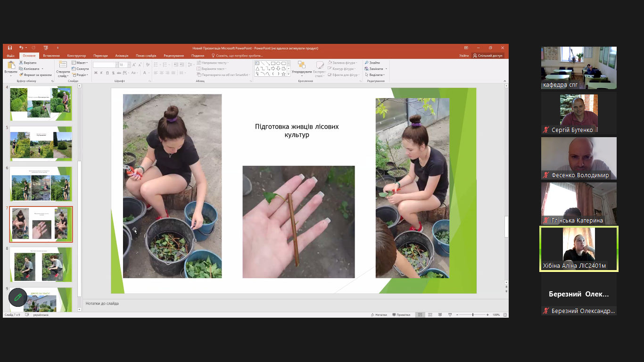Select the Cut (Вирізати) scissors icon

pos(21,63)
